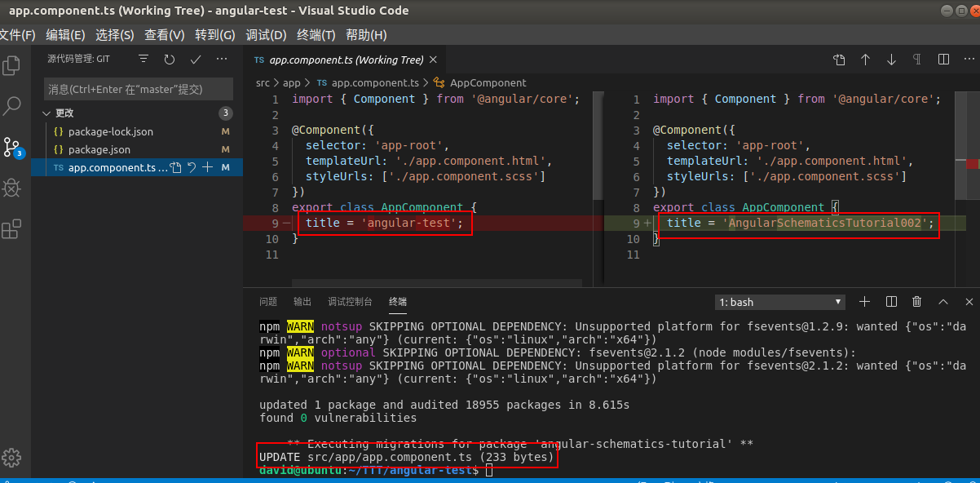Stage changes for app.component.ts with plus icon

208,167
